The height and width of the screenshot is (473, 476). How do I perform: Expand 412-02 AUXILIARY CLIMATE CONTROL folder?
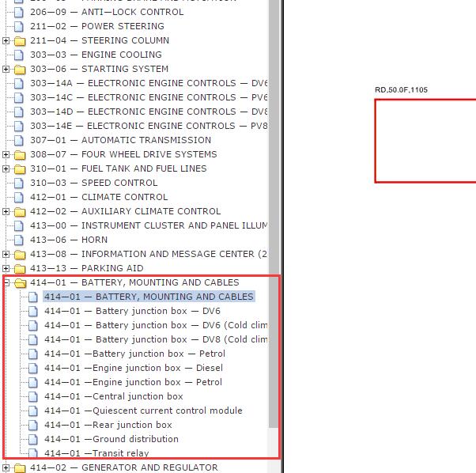point(6,212)
